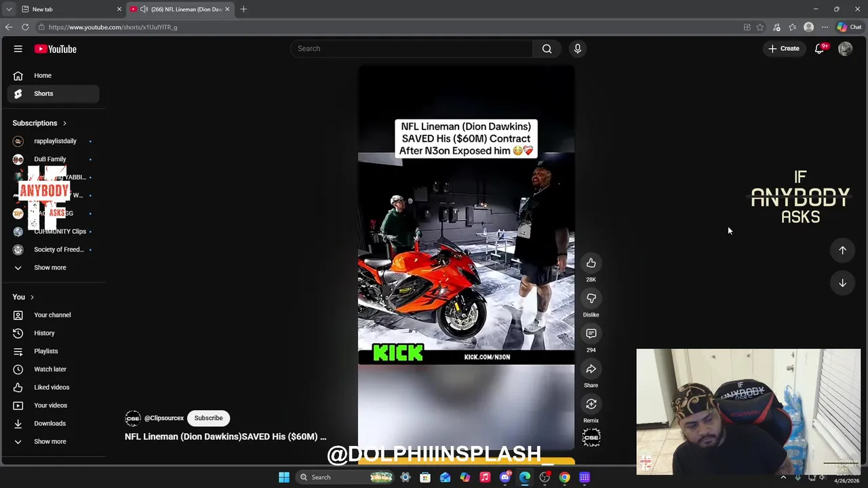Mute the YouTube tab audio
The width and height of the screenshot is (868, 488).
(144, 9)
